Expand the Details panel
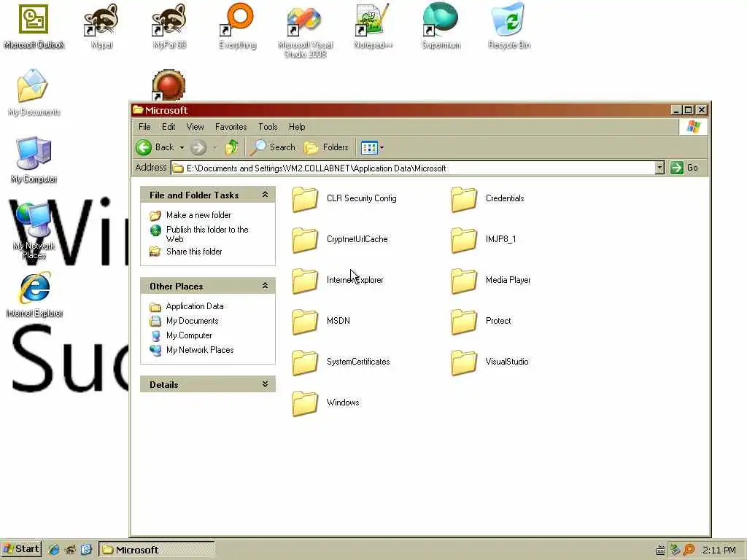The width and height of the screenshot is (747, 560). (265, 384)
